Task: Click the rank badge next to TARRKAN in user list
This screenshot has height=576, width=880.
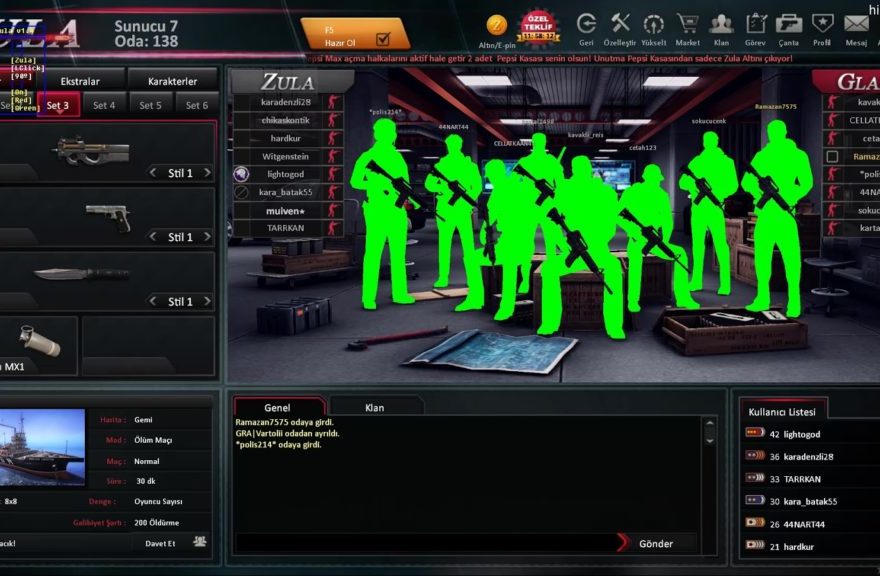Action: pyautogui.click(x=755, y=478)
